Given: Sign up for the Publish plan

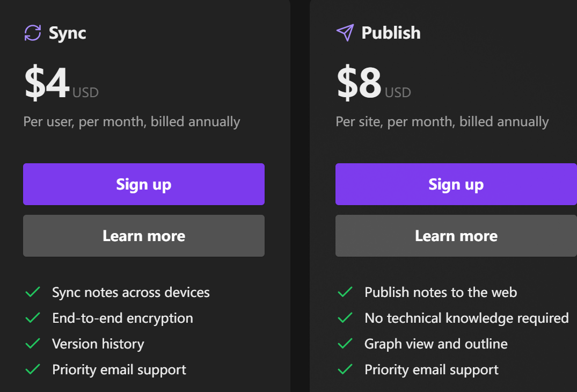Looking at the screenshot, I should (456, 184).
